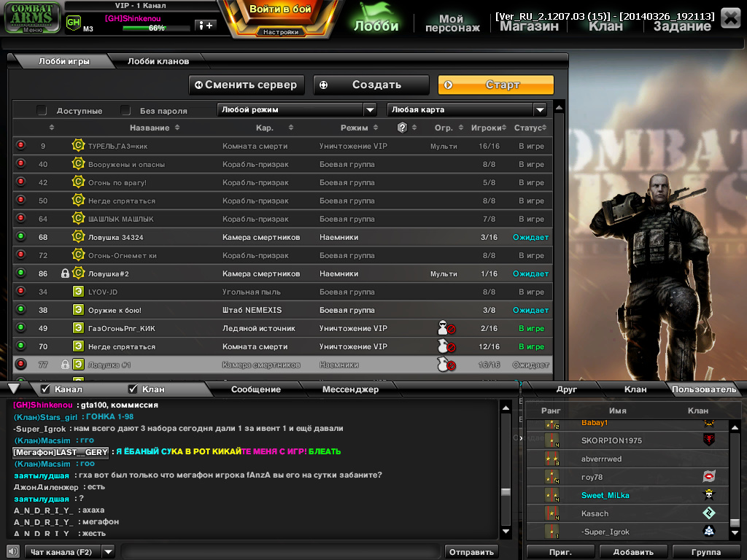Click the rank icon next to abverrrwed
Screen dimensions: 747x560
point(551,459)
